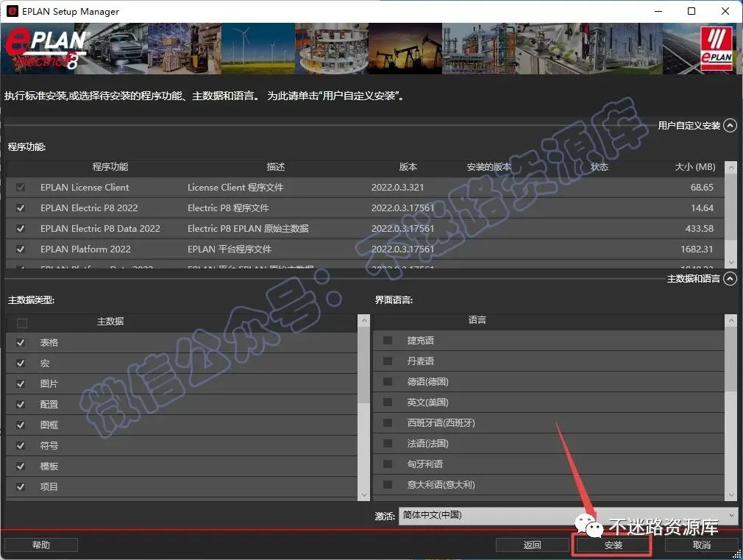Check the 德语(德国) language checkbox
Screen dimensions: 743x560
[388, 382]
